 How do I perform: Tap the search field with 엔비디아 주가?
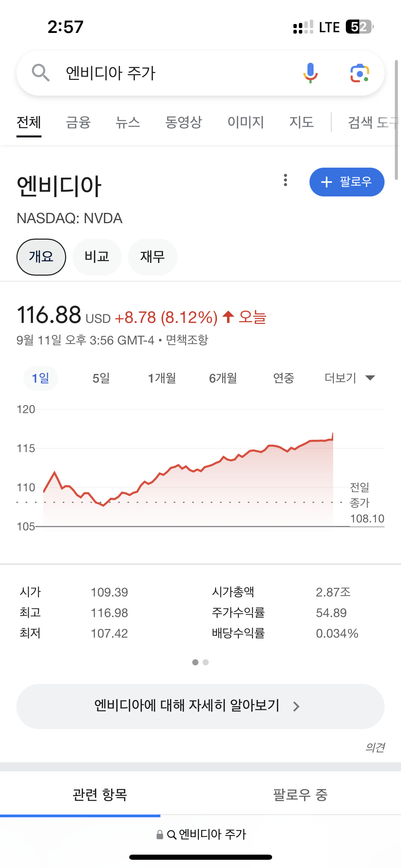pyautogui.click(x=171, y=73)
